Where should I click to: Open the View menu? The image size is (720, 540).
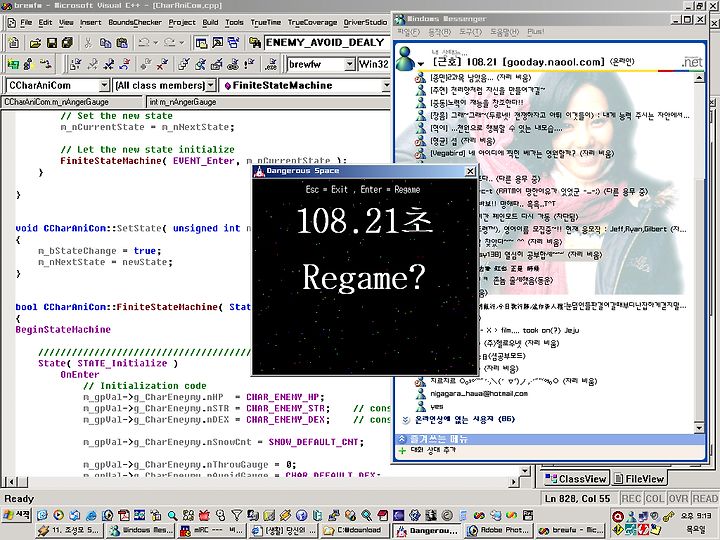(x=66, y=22)
